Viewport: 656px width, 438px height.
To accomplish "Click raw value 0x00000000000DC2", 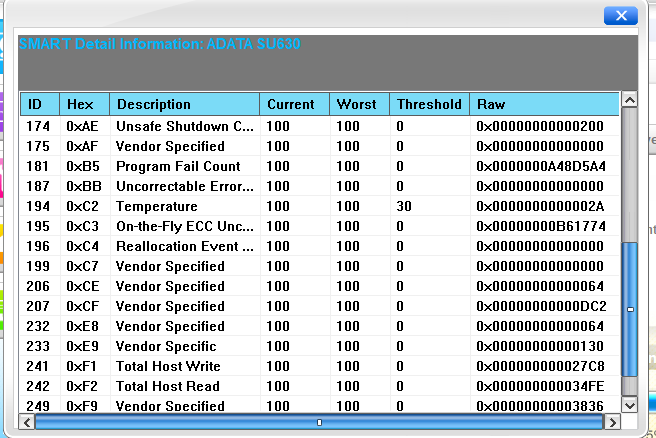I will click(541, 306).
